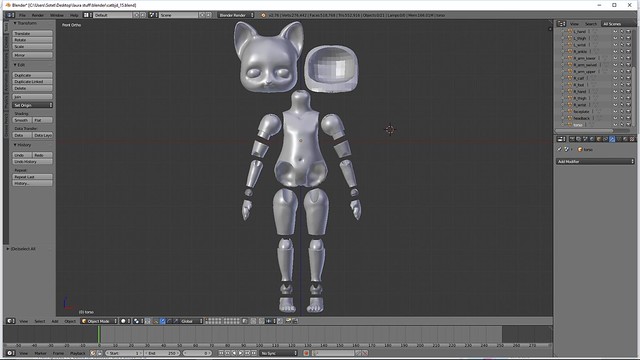Screen dimensions: 640x360
Task: Click the current frame number field
Action: (x=198, y=353)
